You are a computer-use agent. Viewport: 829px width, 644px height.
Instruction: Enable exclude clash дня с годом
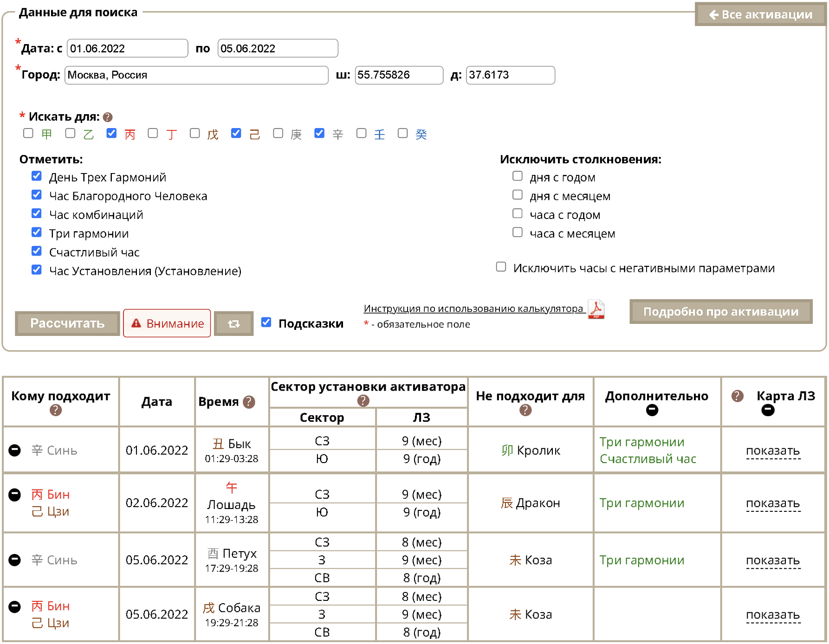click(x=518, y=176)
